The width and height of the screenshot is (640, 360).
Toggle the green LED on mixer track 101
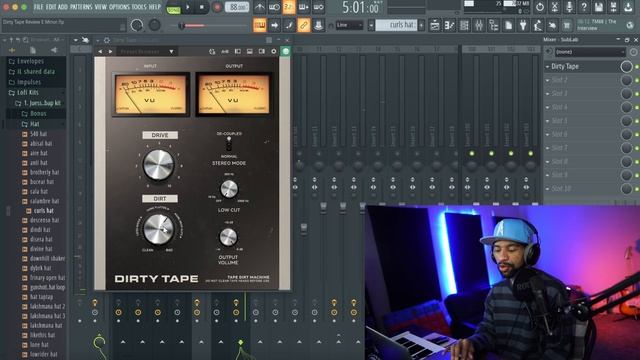tap(491, 153)
